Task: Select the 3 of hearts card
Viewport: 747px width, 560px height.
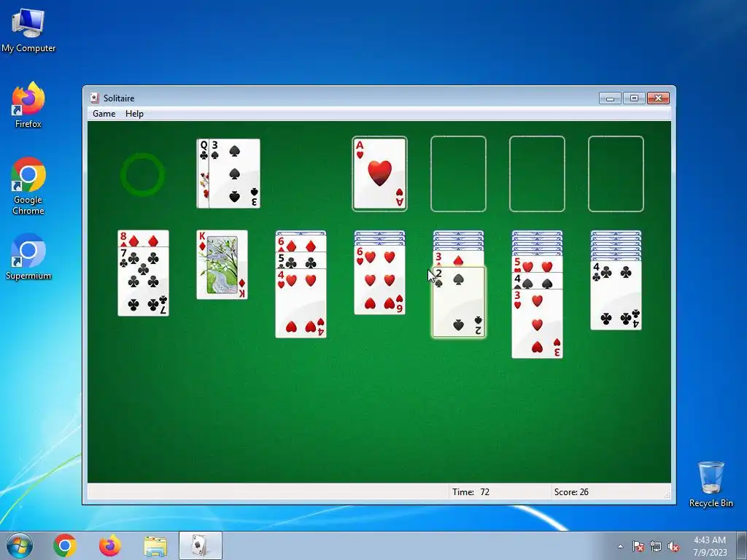Action: [x=537, y=323]
